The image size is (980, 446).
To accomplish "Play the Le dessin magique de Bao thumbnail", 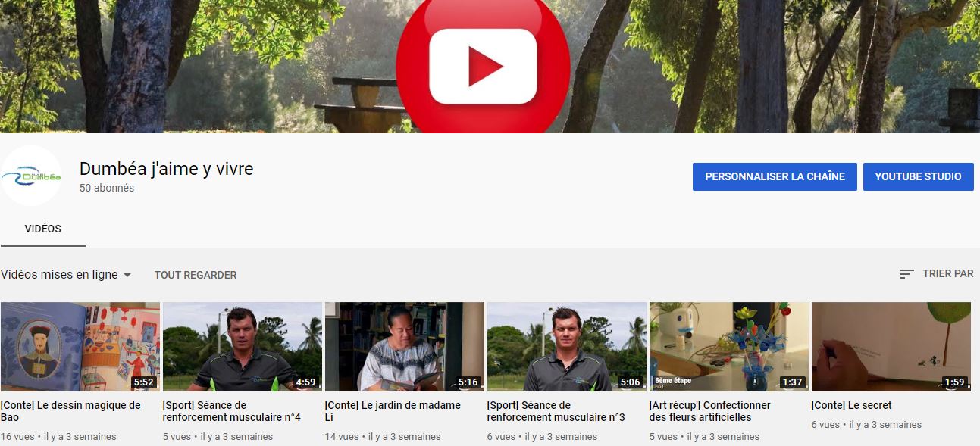I will click(80, 347).
